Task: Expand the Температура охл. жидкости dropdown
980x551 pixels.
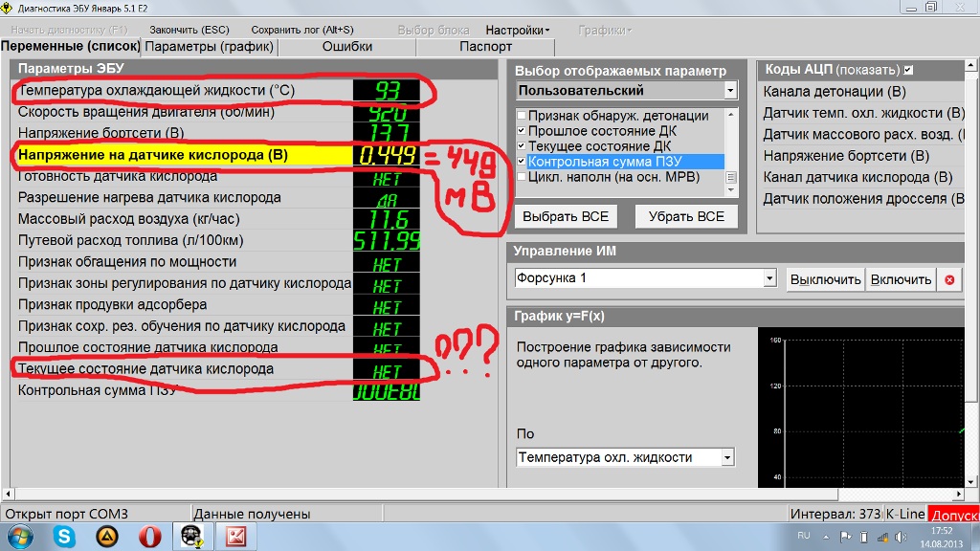Action: pos(727,457)
